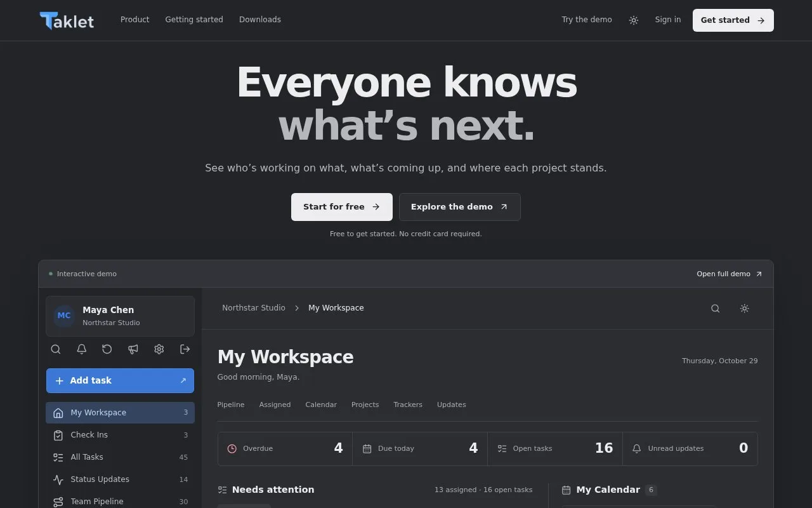Click the Sign in link

coord(668,20)
